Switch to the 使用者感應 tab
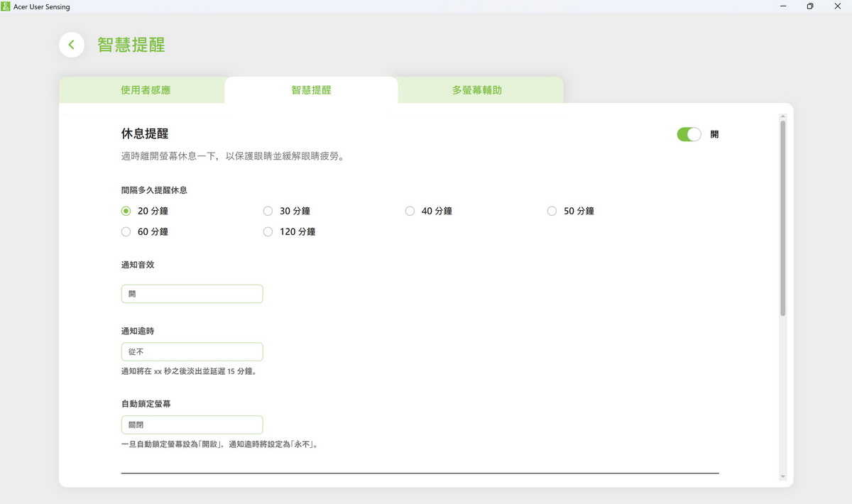 click(146, 90)
